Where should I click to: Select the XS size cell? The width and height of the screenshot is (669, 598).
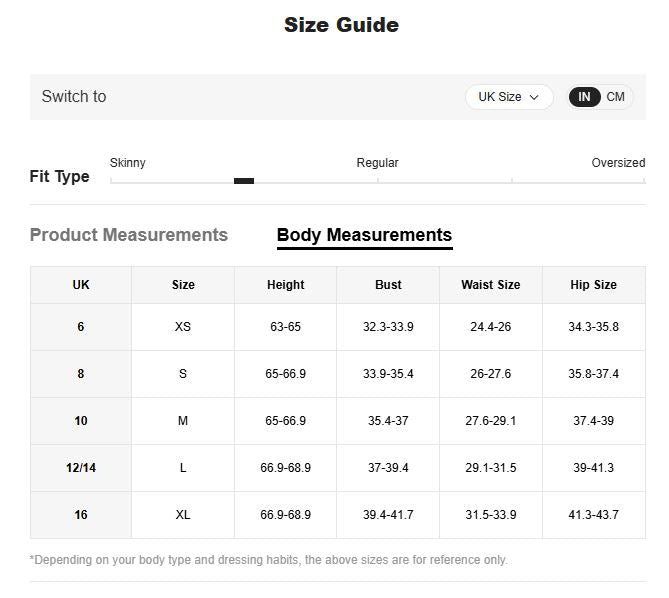pyautogui.click(x=183, y=327)
